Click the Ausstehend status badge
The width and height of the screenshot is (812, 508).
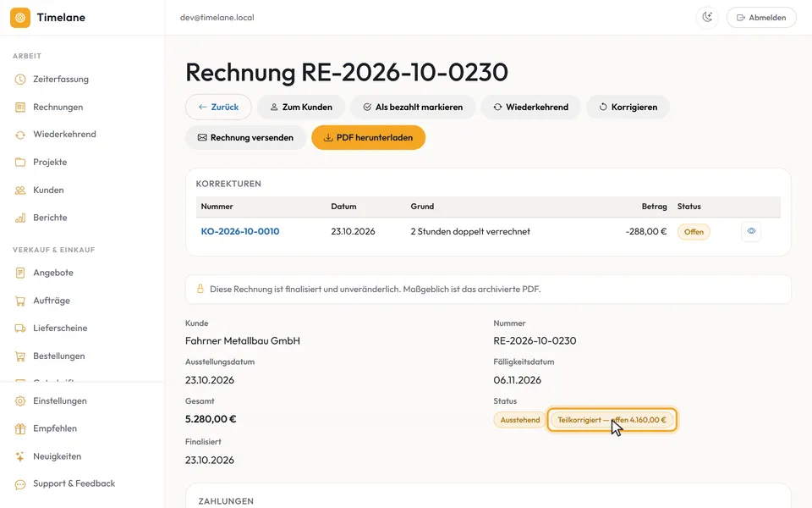[520, 420]
